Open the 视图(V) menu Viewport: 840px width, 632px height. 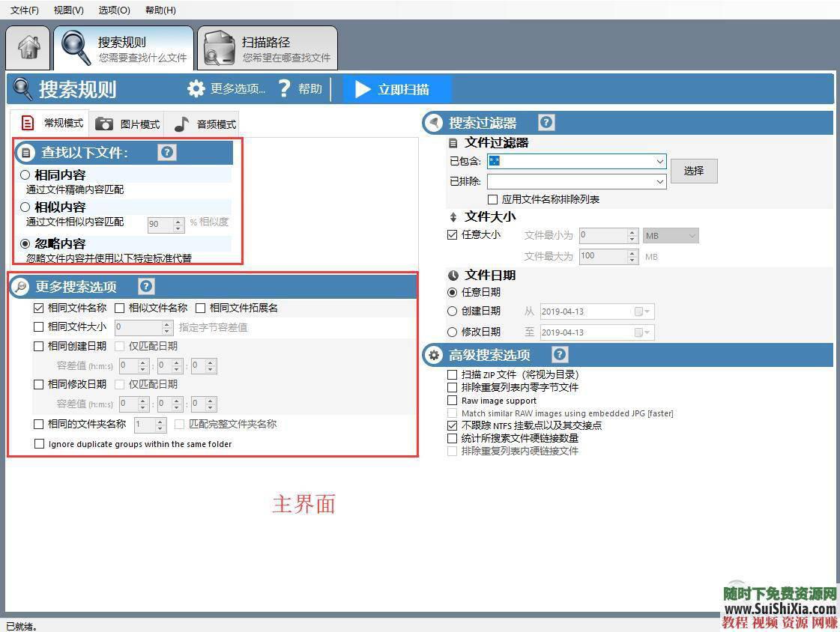coord(69,10)
